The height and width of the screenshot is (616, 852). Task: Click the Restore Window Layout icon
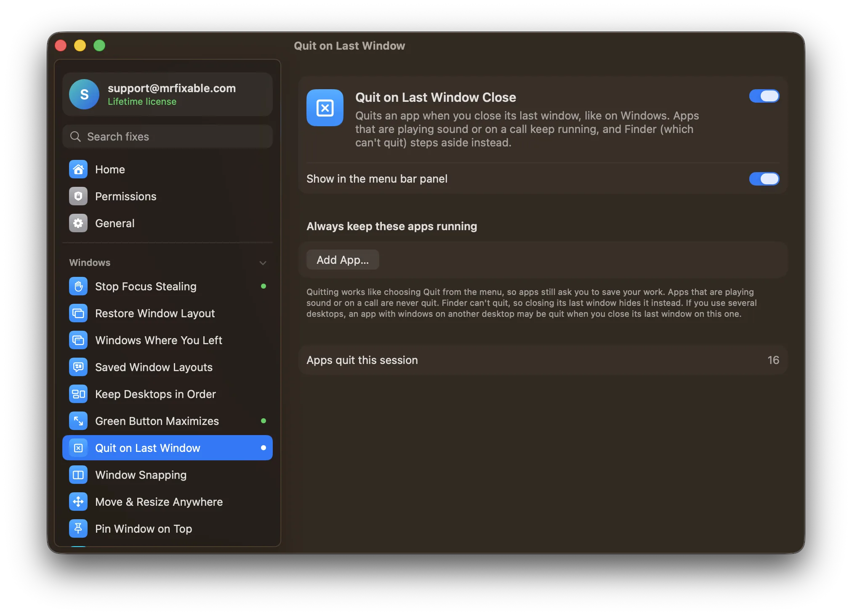(78, 313)
